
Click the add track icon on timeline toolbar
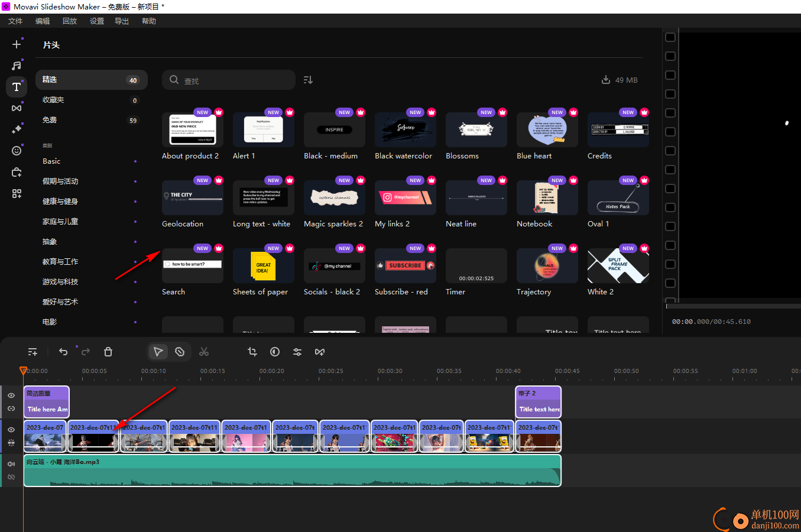[33, 352]
